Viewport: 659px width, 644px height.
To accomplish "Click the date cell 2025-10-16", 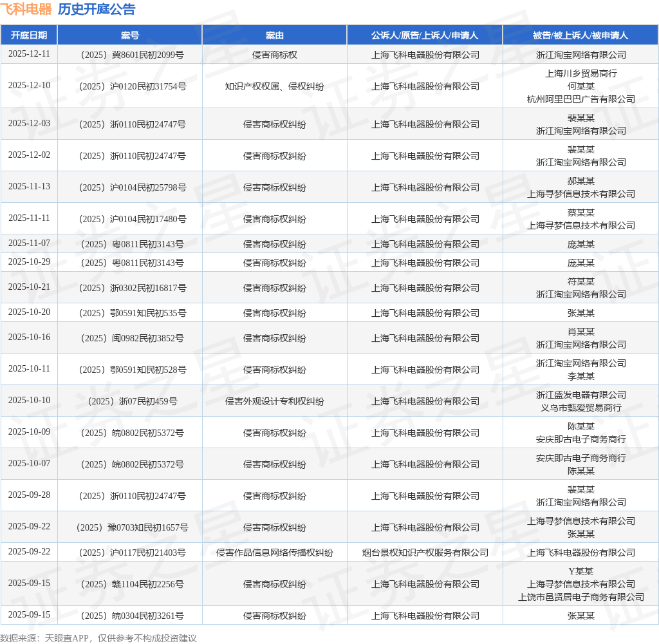I will pos(29,337).
